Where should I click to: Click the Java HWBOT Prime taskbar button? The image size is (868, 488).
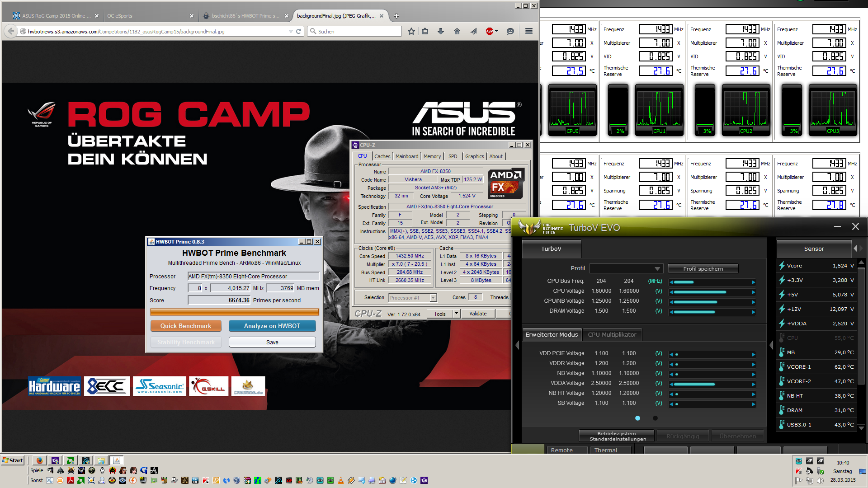116,460
